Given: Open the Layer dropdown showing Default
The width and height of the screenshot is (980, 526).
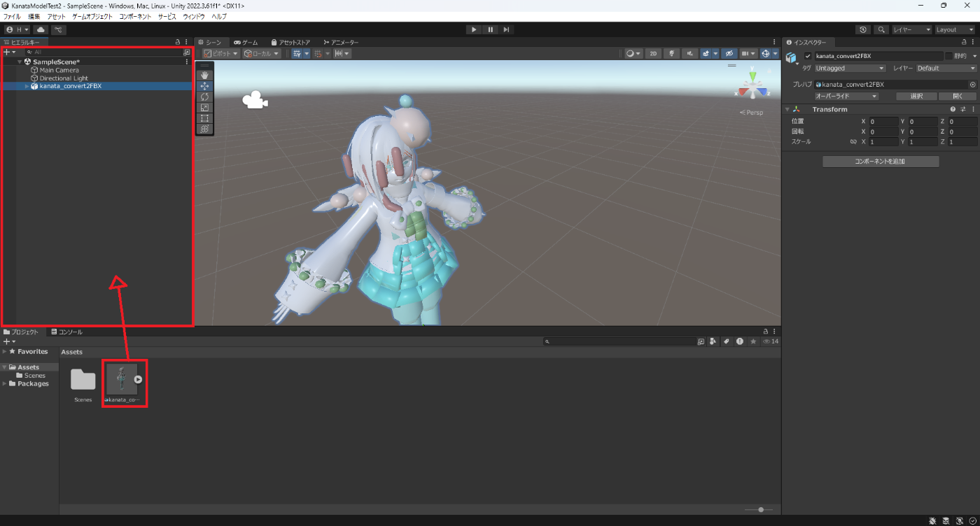Looking at the screenshot, I should 946,68.
